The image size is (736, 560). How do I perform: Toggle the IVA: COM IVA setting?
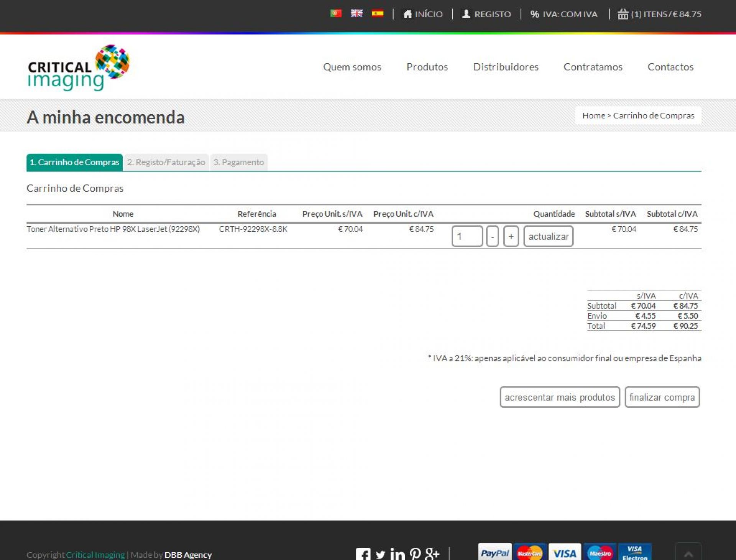click(x=564, y=14)
